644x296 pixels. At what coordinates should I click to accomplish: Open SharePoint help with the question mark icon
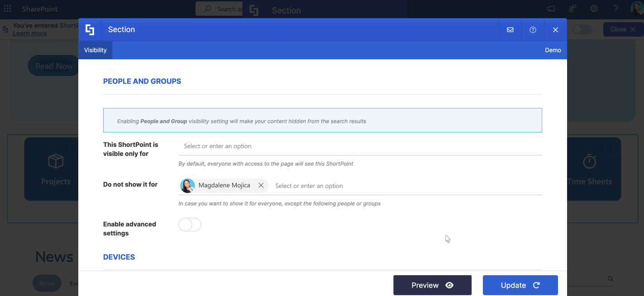(615, 8)
